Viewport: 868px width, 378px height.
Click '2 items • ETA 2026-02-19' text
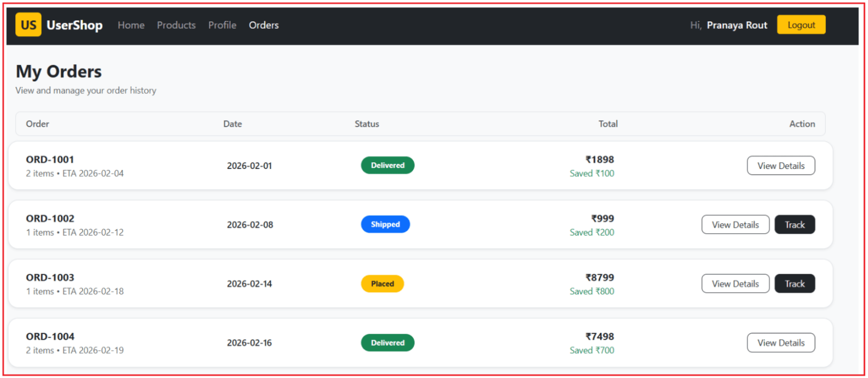(75, 350)
